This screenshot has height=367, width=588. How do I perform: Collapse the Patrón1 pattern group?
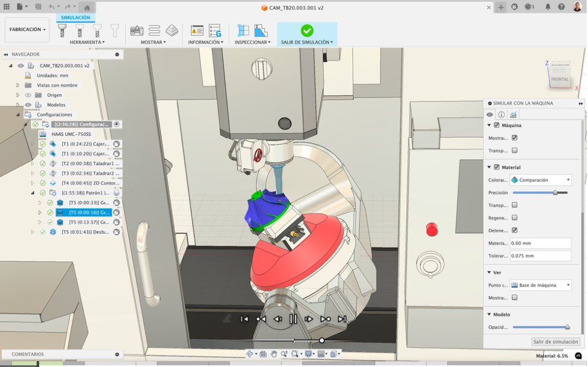(32, 193)
